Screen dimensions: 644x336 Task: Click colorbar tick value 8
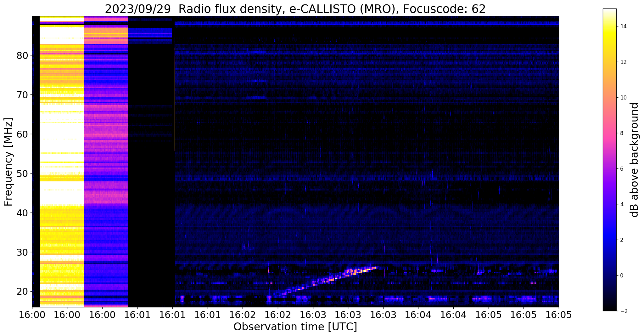click(x=621, y=133)
